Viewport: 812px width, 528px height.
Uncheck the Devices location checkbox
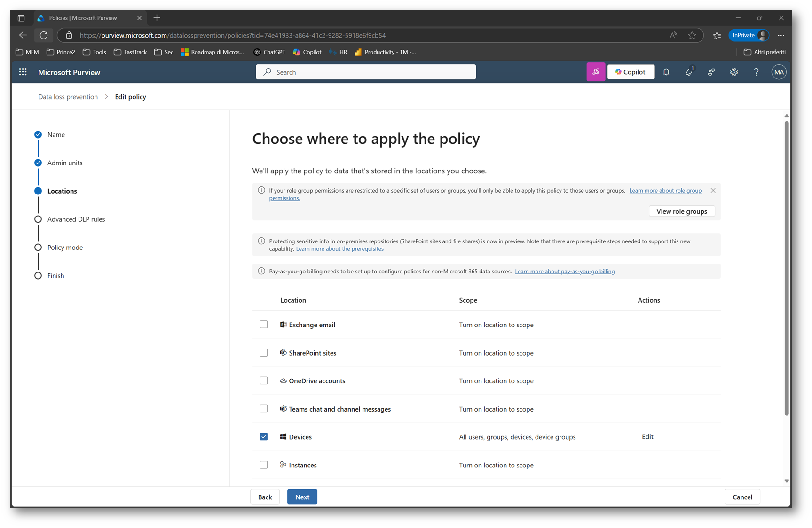tap(264, 436)
